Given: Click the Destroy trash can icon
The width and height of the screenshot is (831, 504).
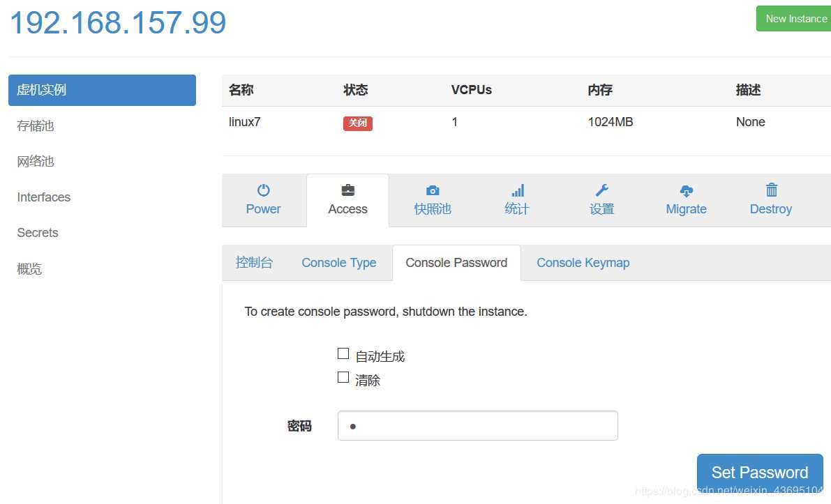Looking at the screenshot, I should click(771, 190).
